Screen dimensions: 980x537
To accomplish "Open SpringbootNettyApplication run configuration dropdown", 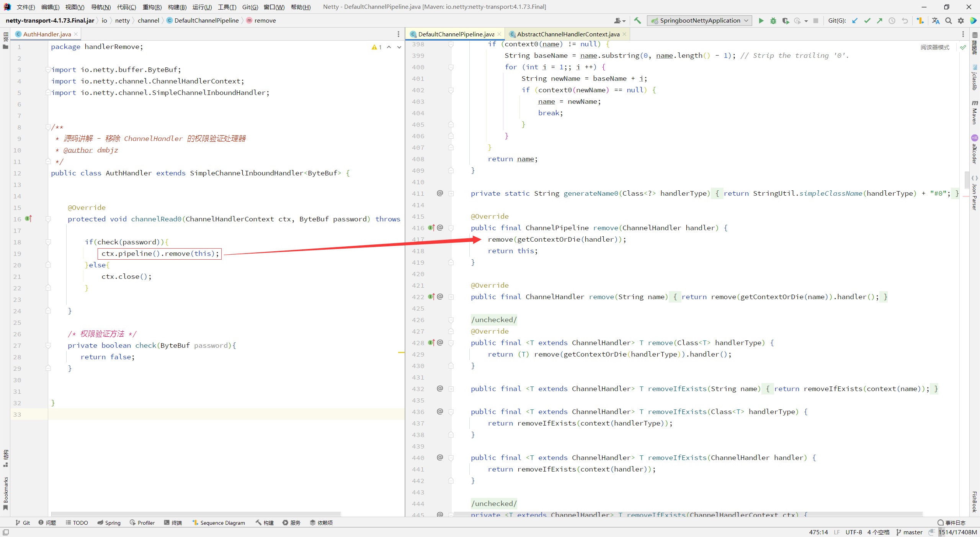I will 699,21.
